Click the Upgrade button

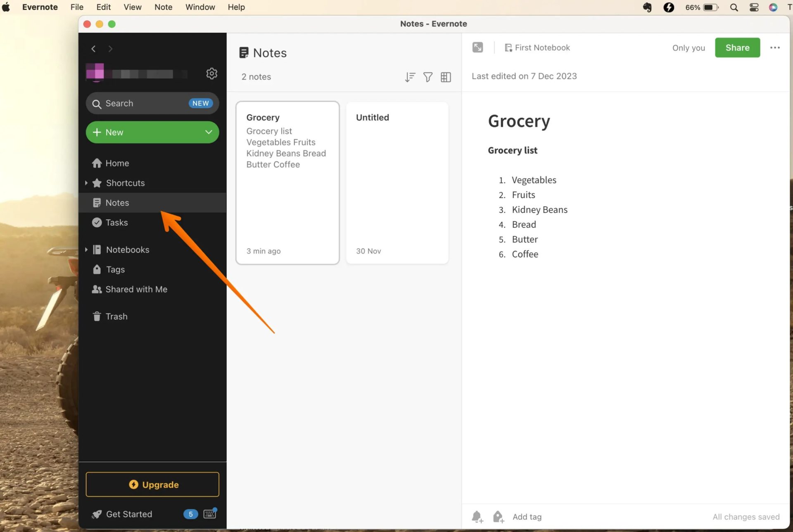pos(152,484)
